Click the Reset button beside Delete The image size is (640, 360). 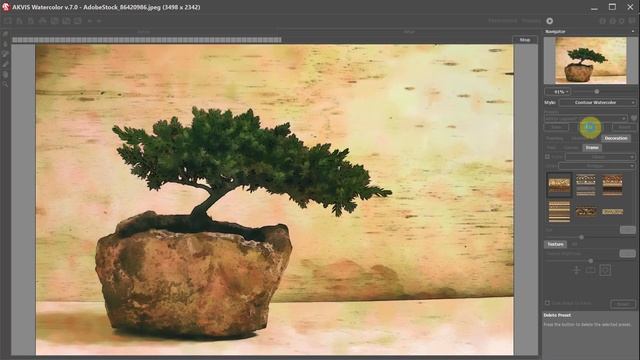[624, 127]
